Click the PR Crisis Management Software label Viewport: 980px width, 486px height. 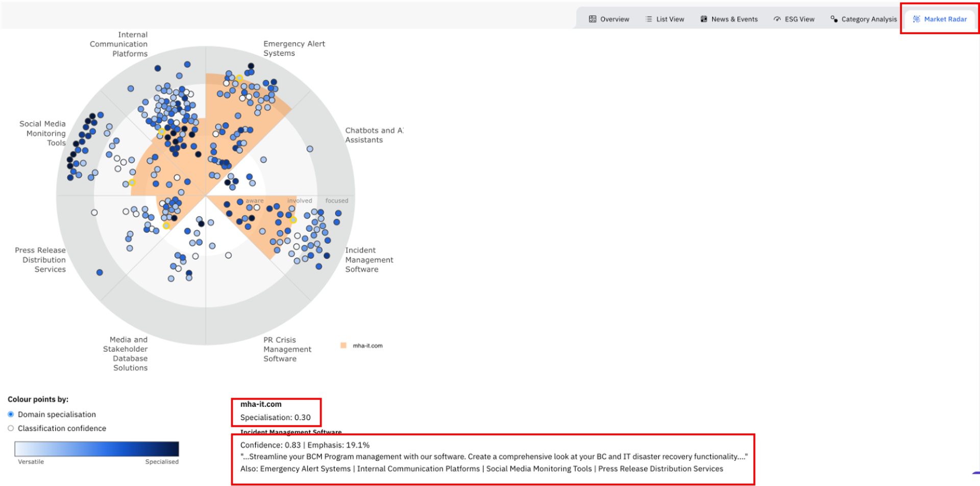pyautogui.click(x=287, y=349)
